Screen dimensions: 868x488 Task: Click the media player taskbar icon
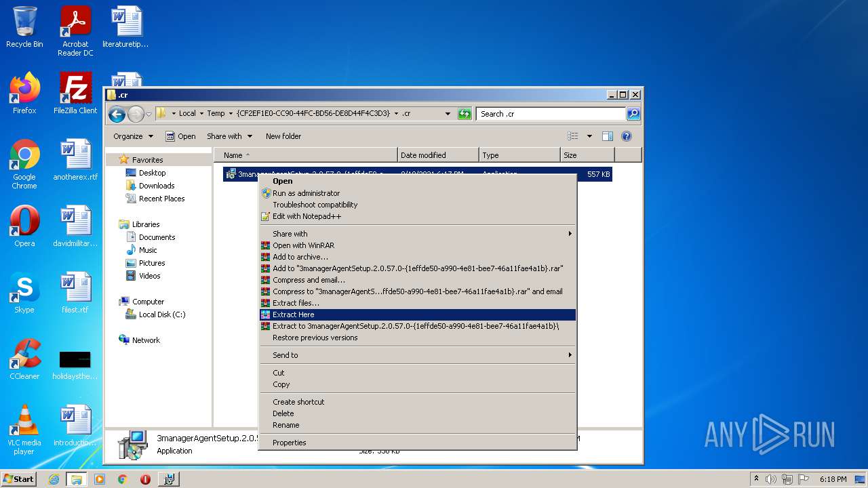(100, 479)
